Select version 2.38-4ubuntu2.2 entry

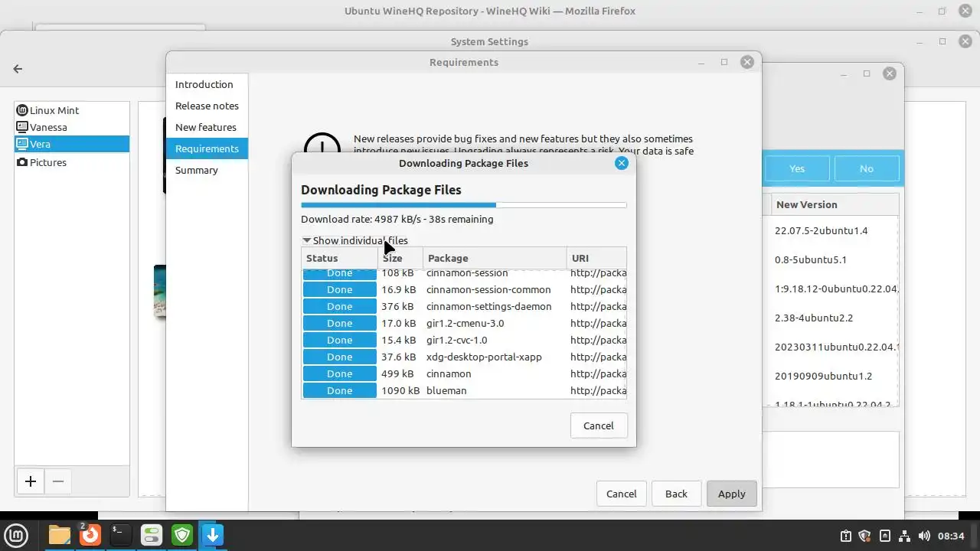pyautogui.click(x=814, y=318)
